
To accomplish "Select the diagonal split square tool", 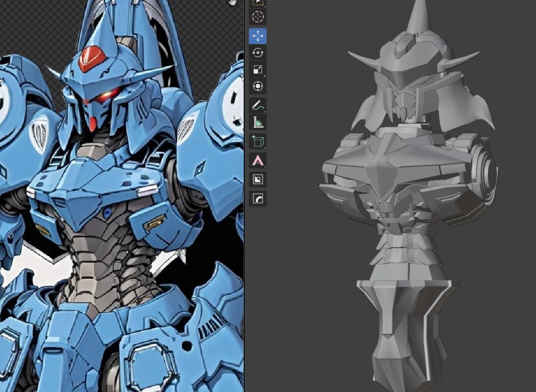I will 258,179.
